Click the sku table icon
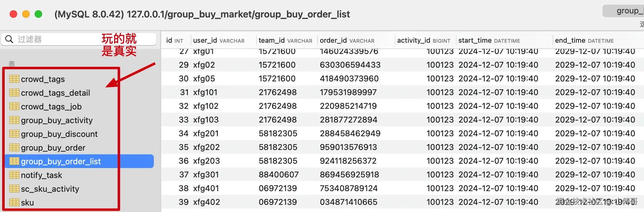 pos(14,202)
